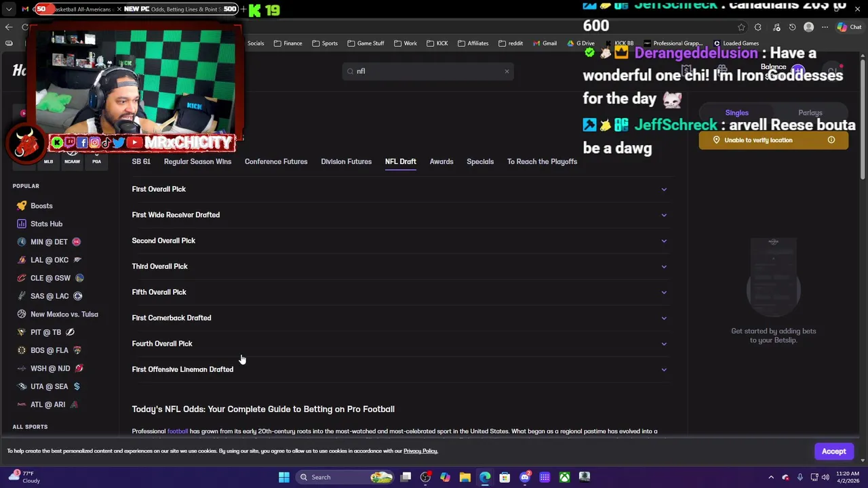Open the G Drive bookmark
The height and width of the screenshot is (488, 868).
coord(580,43)
